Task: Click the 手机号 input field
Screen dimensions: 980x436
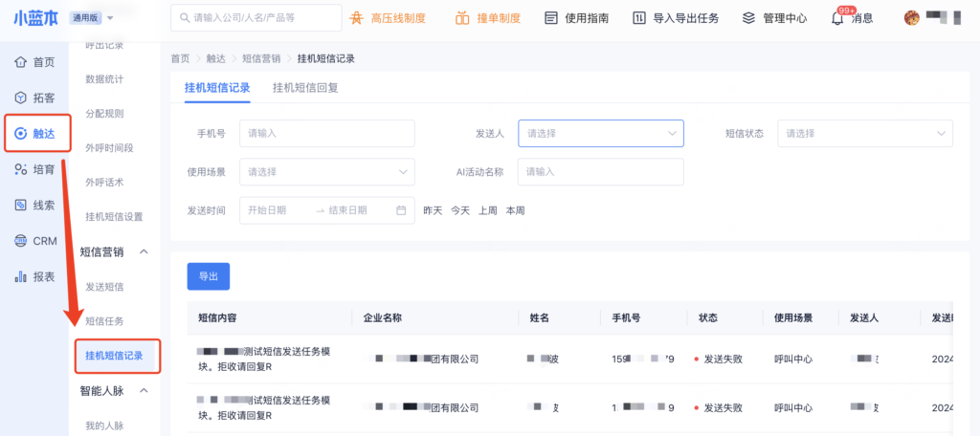Action: [x=326, y=133]
